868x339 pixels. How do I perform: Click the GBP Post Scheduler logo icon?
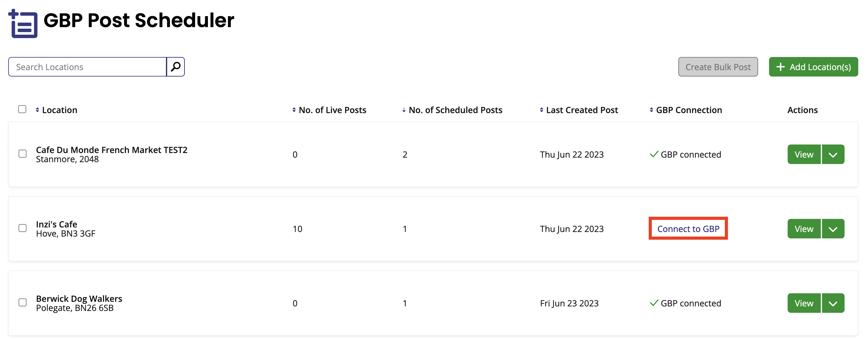point(23,23)
